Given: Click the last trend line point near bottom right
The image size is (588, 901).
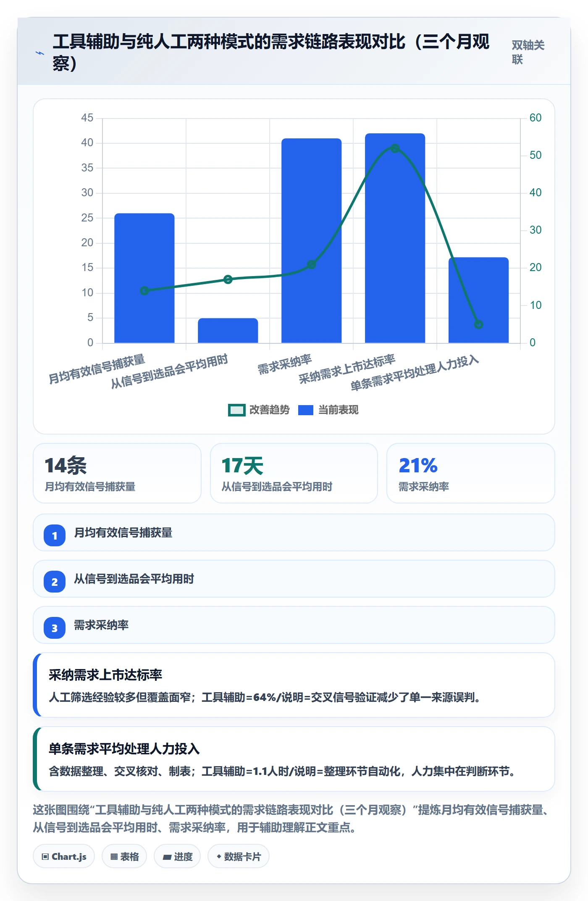Looking at the screenshot, I should point(478,324).
